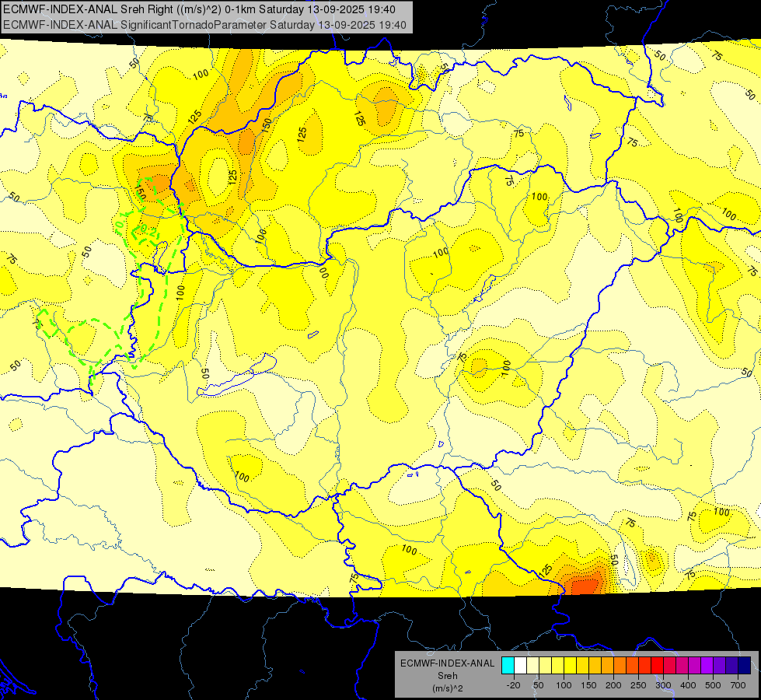Click the legend tick label 250
Screen dimensions: 761x700
click(x=638, y=685)
